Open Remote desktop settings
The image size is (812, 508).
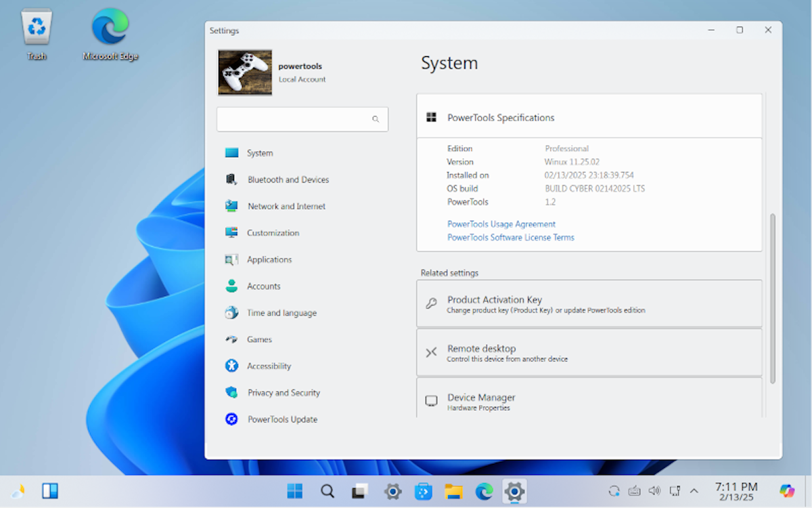pyautogui.click(x=589, y=353)
